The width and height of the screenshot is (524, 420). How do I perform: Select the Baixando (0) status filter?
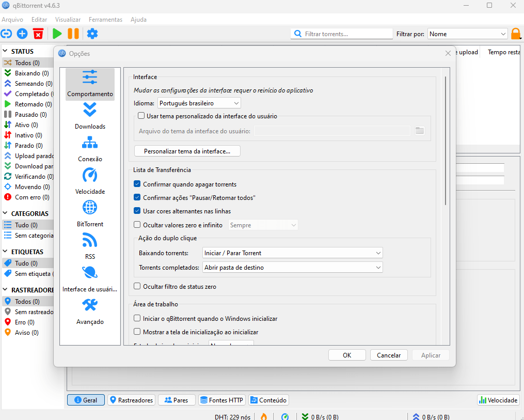[28, 73]
